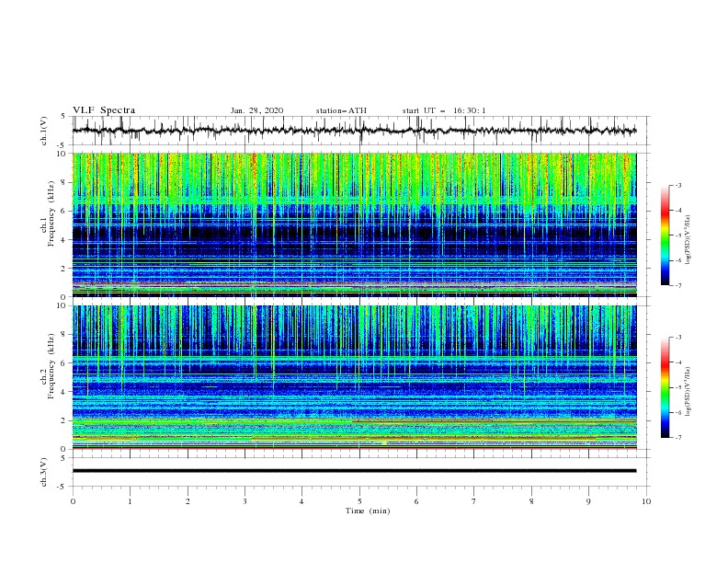728x563 pixels.
Task: Click the 'Time (min)' axis label
Action: (368, 511)
